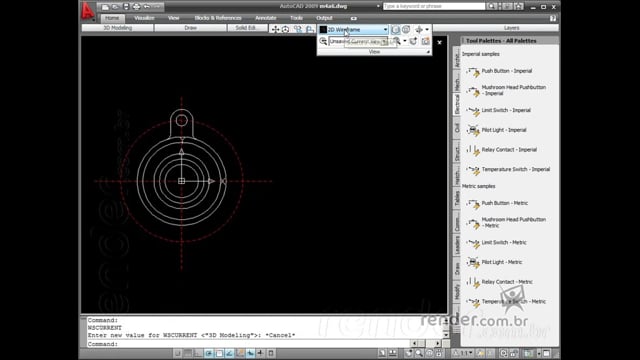Select the Civil palette tab

(457, 128)
